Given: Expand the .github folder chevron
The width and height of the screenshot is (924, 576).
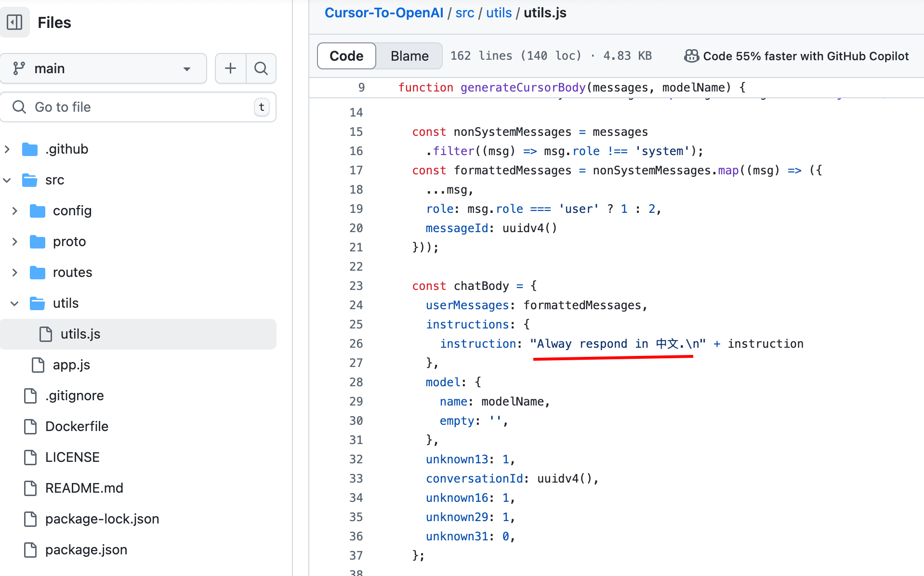Looking at the screenshot, I should pos(7,149).
